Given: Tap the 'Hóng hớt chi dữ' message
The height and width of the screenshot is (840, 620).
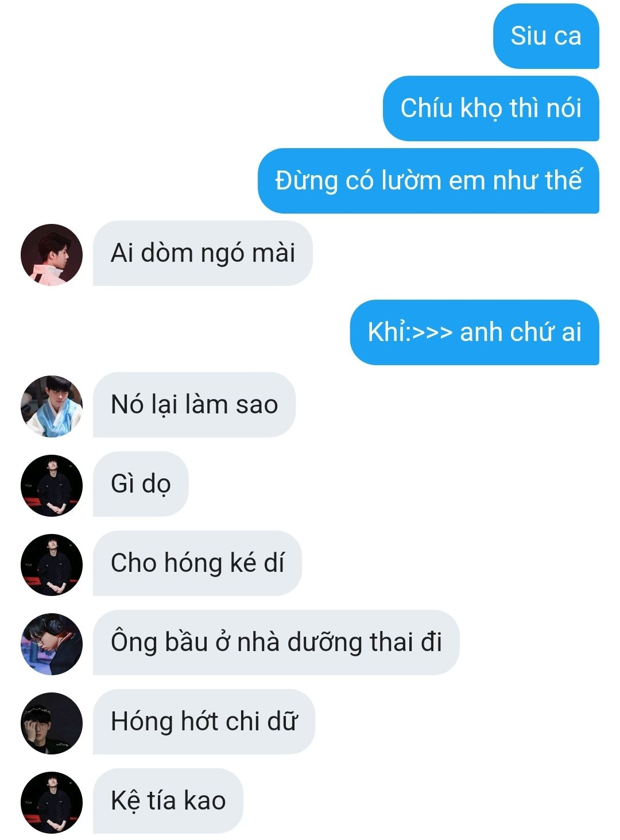Looking at the screenshot, I should pyautogui.click(x=204, y=722).
